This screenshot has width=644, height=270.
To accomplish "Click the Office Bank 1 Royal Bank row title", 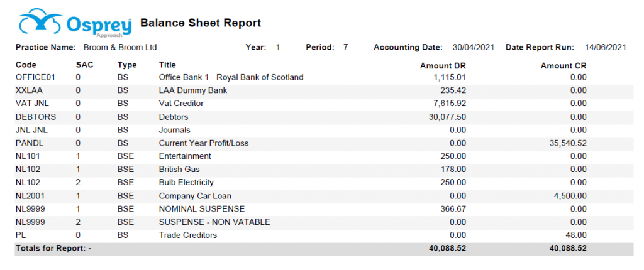I will point(231,77).
